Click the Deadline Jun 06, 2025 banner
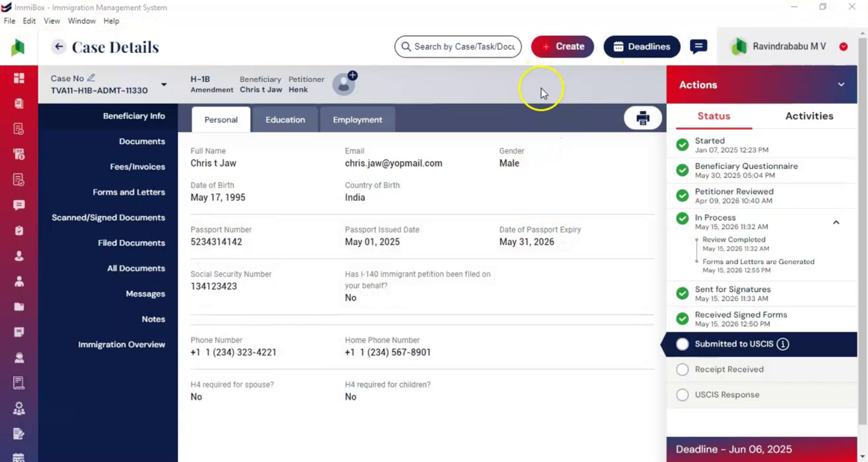868x462 pixels. [762, 449]
